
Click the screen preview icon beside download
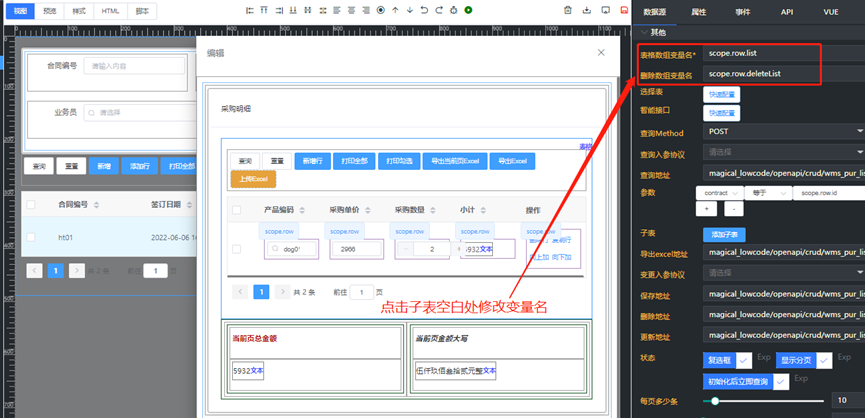pyautogui.click(x=605, y=10)
